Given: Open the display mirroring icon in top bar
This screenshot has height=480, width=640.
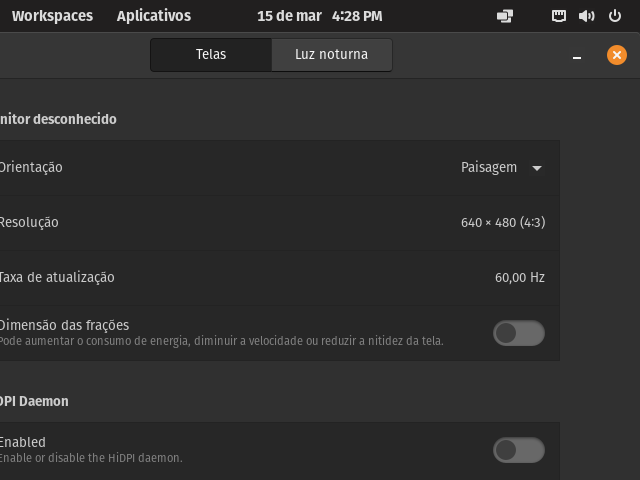Looking at the screenshot, I should click(x=505, y=16).
